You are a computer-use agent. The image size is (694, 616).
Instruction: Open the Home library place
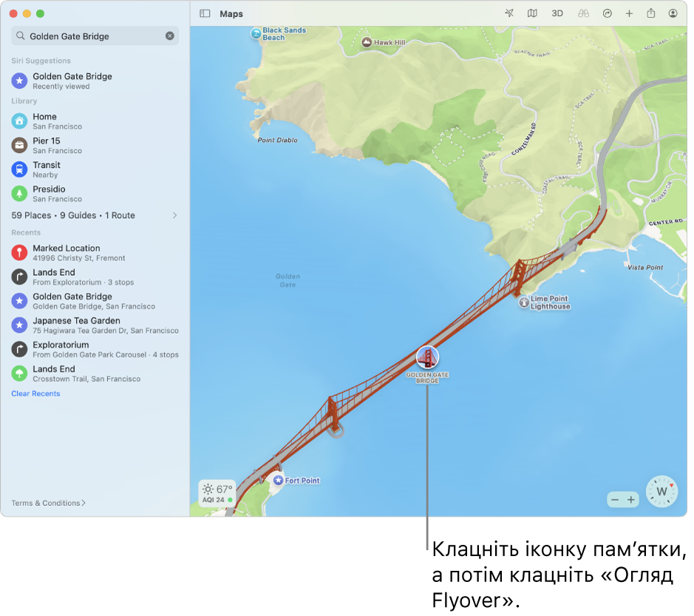(x=95, y=121)
